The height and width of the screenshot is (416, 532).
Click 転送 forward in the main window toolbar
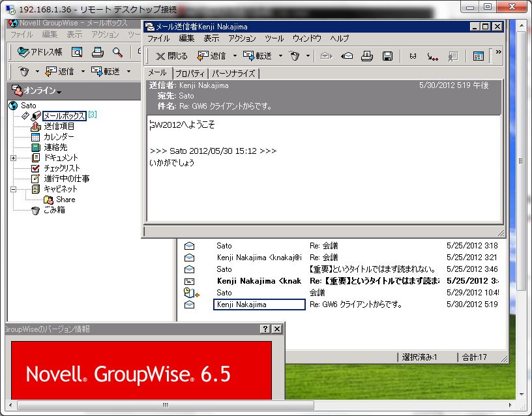click(106, 72)
